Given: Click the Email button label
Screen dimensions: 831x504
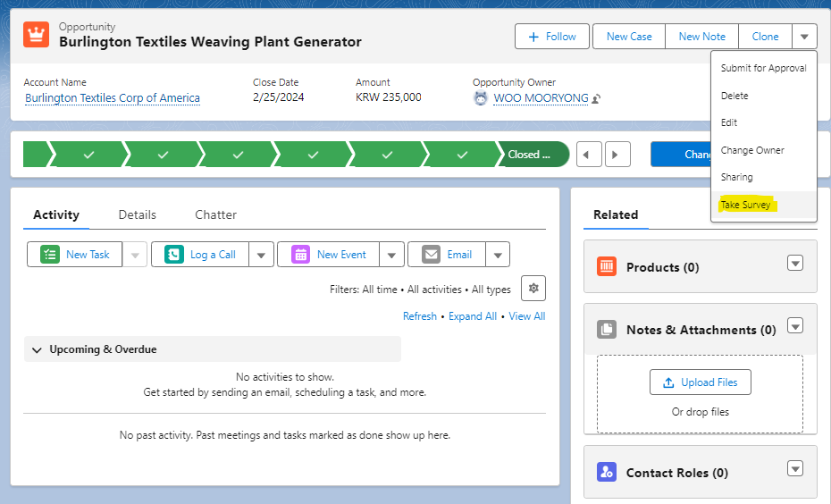Looking at the screenshot, I should 459,255.
